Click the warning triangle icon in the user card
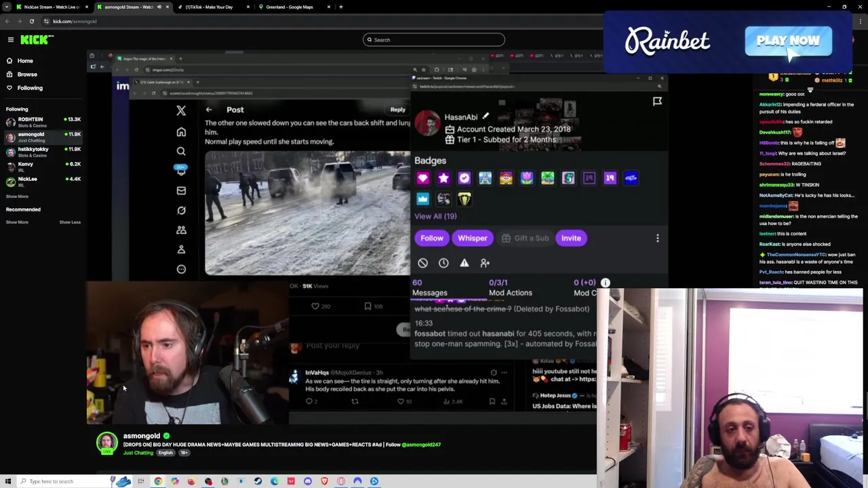Screen dimensions: 868x488 (465, 263)
